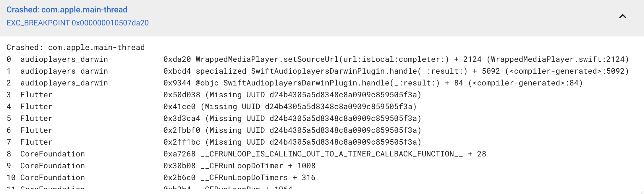The image size is (644, 194).
Task: Click frame 11 CoreFoundation __CFRunLoopRun entry
Action: pos(228,189)
